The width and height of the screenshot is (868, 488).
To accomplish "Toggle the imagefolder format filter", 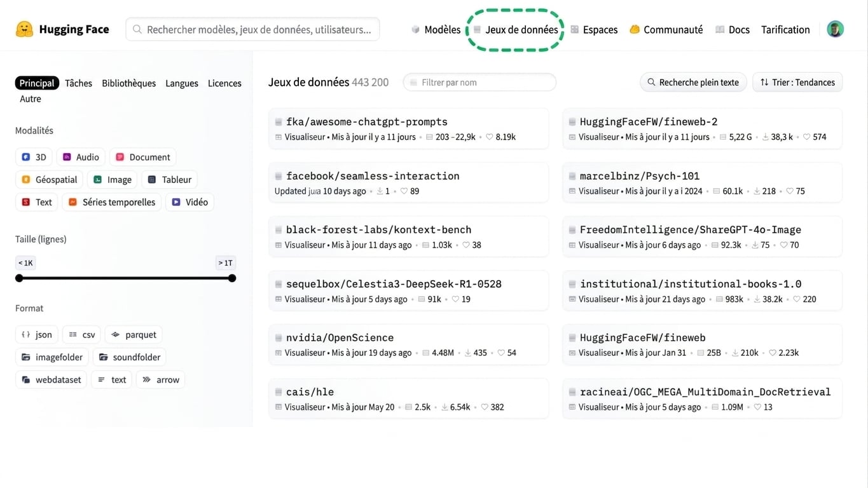I will click(52, 357).
